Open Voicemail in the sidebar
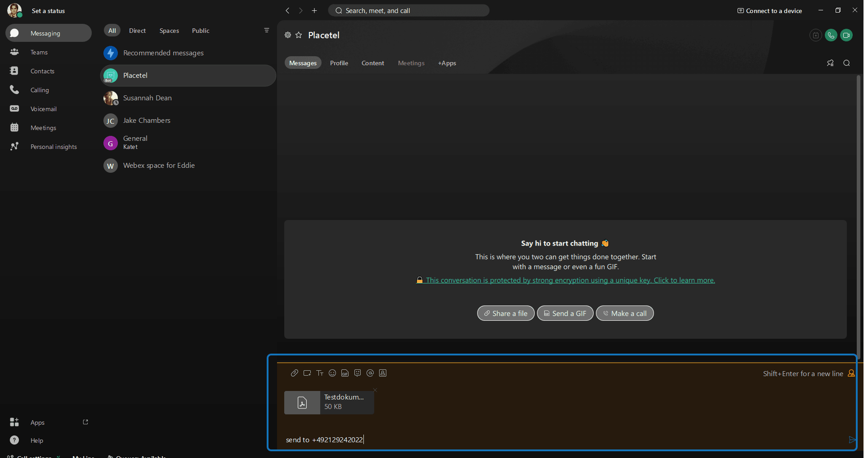The height and width of the screenshot is (458, 868). 49,109
